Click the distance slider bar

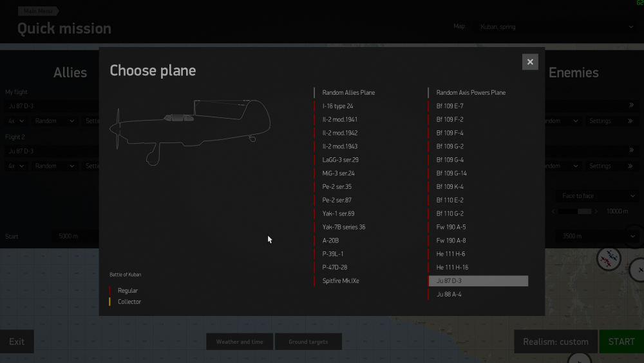pyautogui.click(x=574, y=211)
